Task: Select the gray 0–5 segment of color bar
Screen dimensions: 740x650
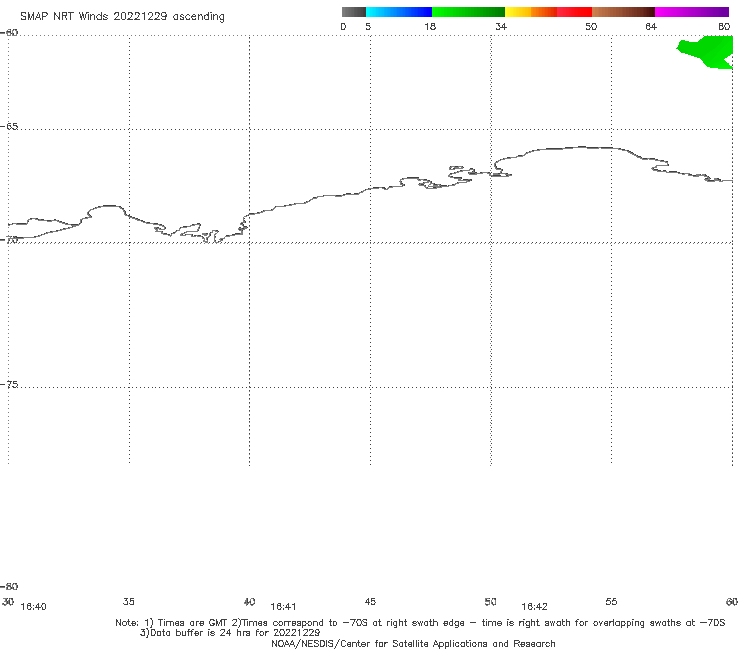Action: tap(353, 12)
